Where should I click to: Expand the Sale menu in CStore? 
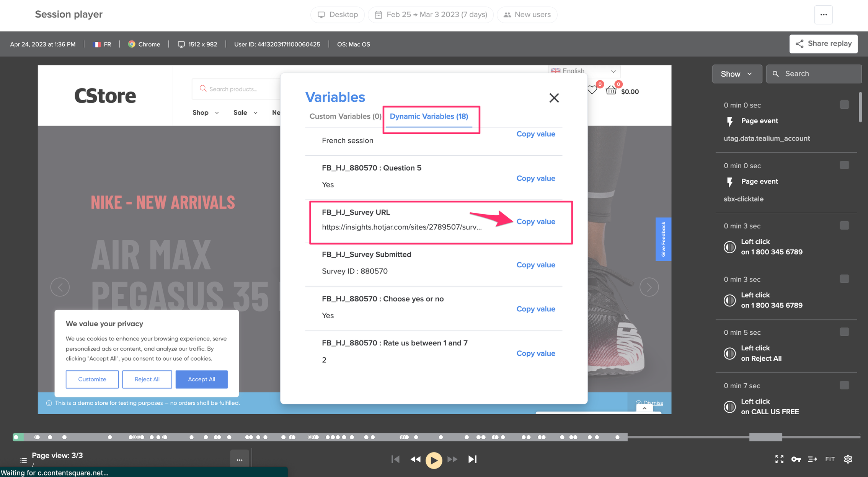point(245,112)
